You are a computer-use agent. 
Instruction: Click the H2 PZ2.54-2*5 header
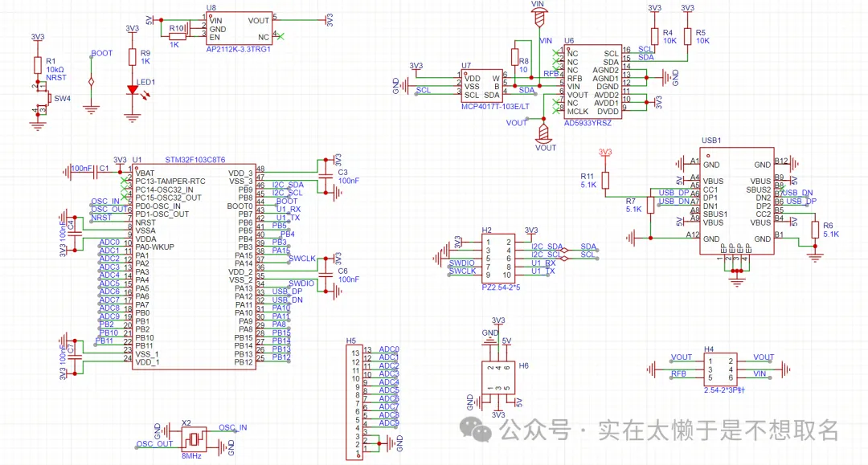498,257
